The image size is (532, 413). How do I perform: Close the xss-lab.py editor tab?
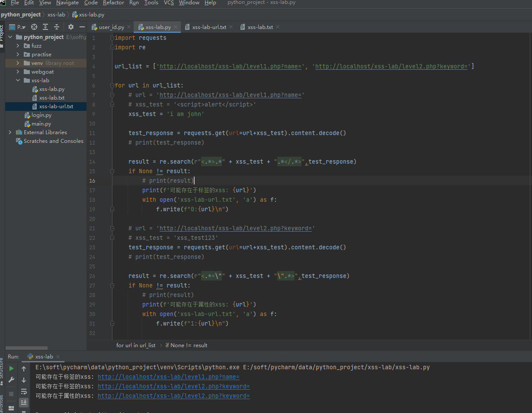(x=176, y=27)
